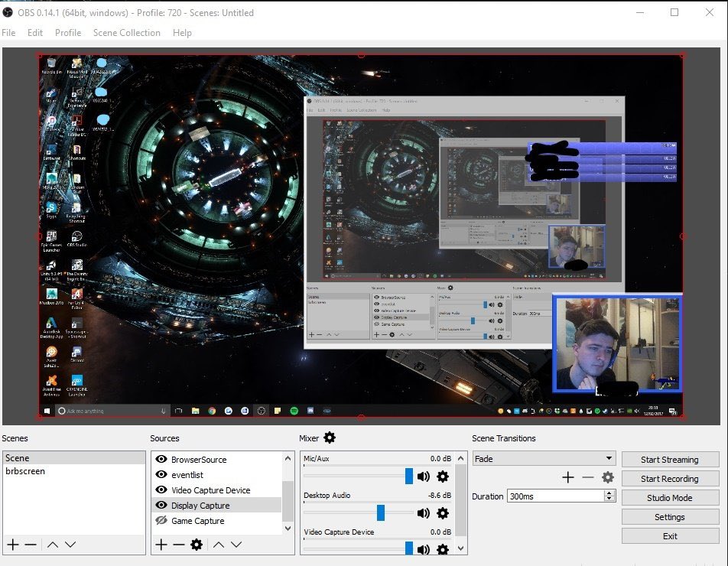728x566 pixels.
Task: Open the File menu
Action: point(8,33)
